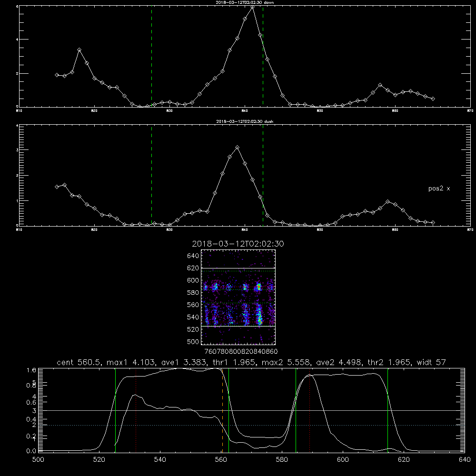Click the orange dashed vertical line in bottom plot

[222, 410]
